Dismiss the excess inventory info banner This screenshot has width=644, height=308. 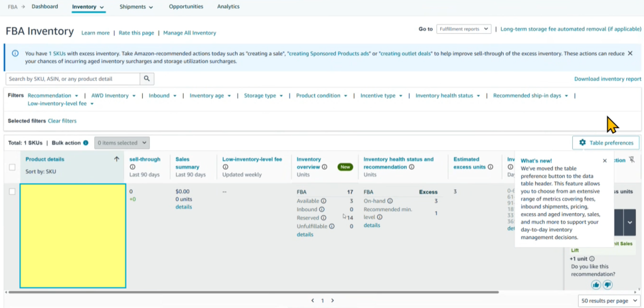pyautogui.click(x=630, y=53)
